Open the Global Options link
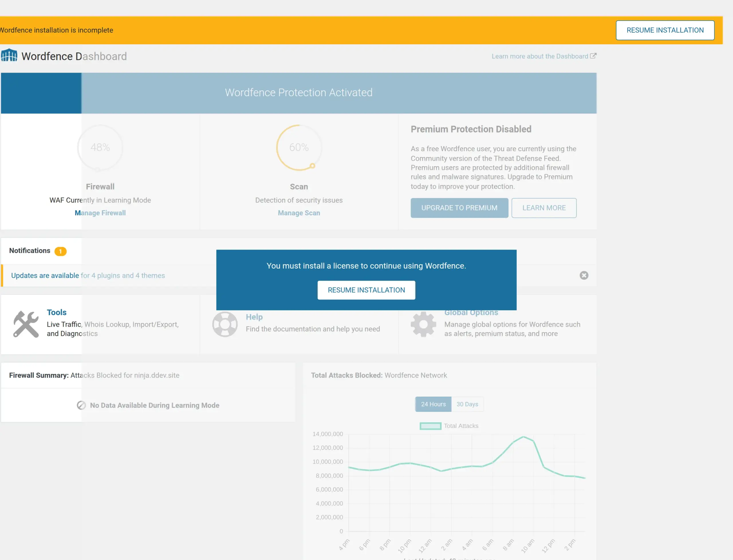Screen dimensions: 733x560 [471, 313]
